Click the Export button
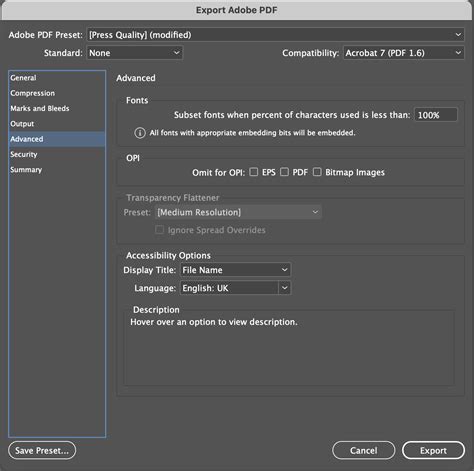 (433, 450)
